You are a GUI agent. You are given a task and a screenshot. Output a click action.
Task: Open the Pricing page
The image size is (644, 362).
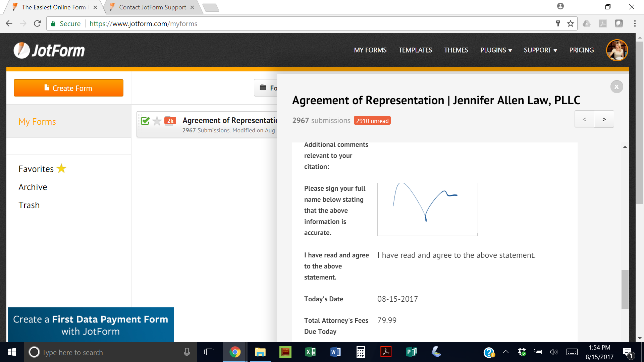[581, 50]
